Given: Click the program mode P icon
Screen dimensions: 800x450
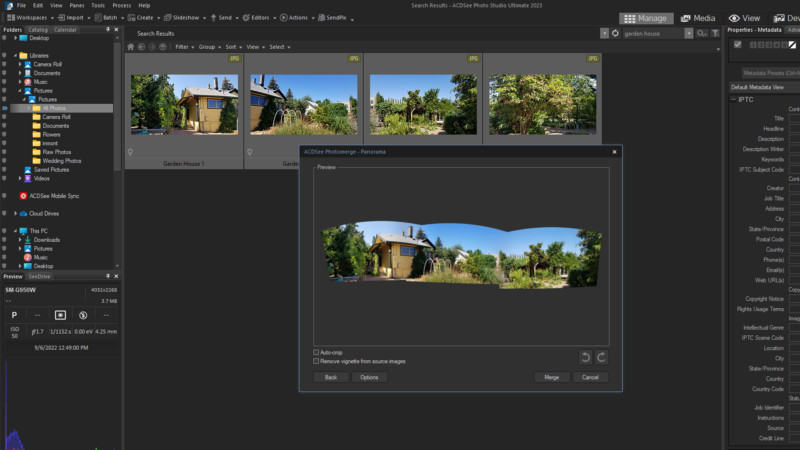Looking at the screenshot, I should tap(14, 315).
